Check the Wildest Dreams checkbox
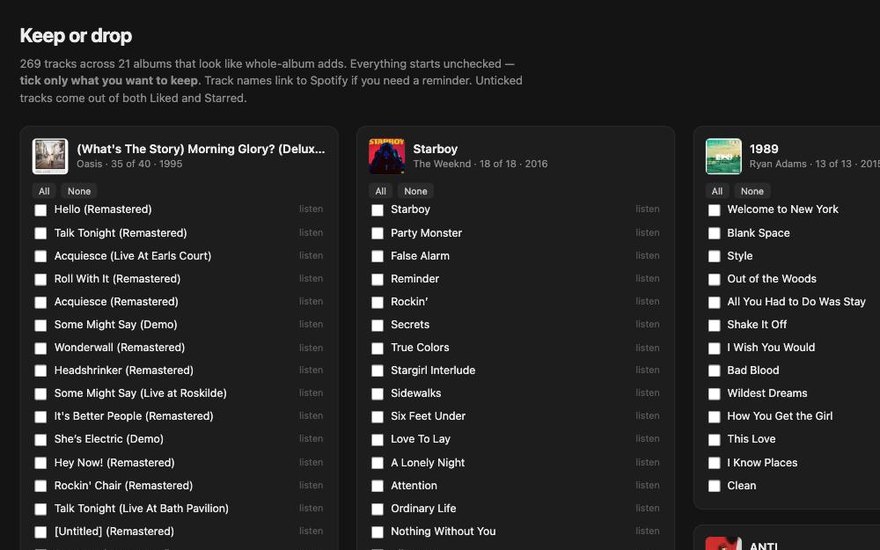The height and width of the screenshot is (550, 880). pos(714,394)
